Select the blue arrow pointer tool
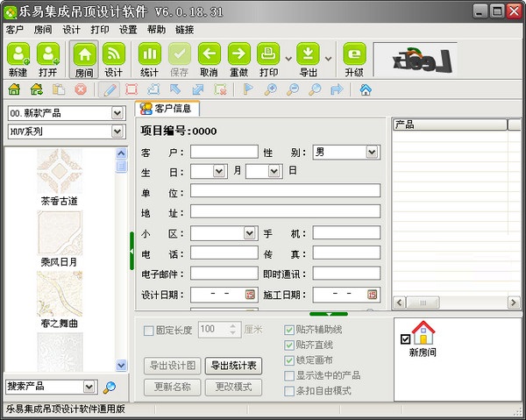 (x=175, y=89)
